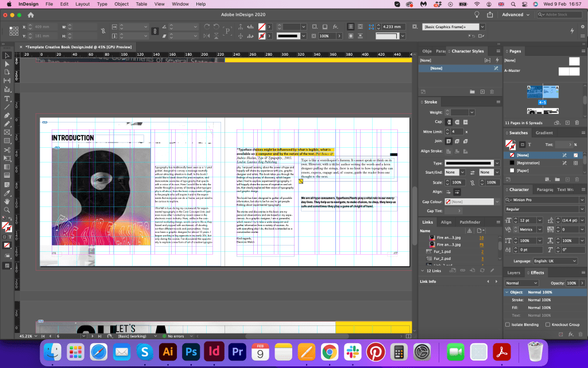Image resolution: width=588 pixels, height=368 pixels.
Task: Click the fx effects icon in Effects panel
Action: click(571, 334)
